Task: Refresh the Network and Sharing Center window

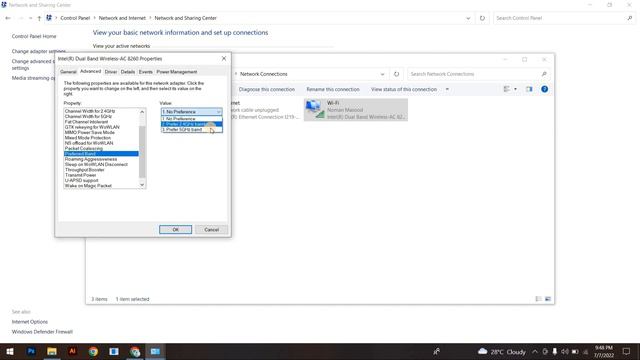Action: (x=482, y=18)
